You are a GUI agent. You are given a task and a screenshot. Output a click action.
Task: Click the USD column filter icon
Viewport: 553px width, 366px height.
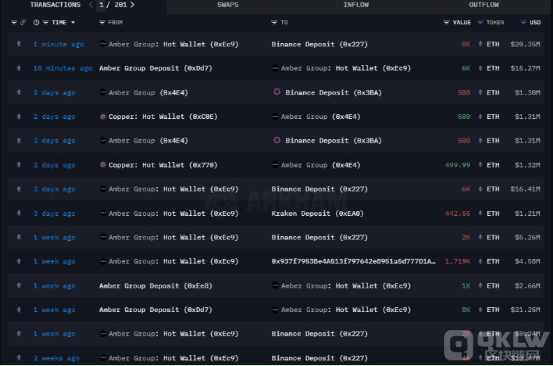pos(523,23)
